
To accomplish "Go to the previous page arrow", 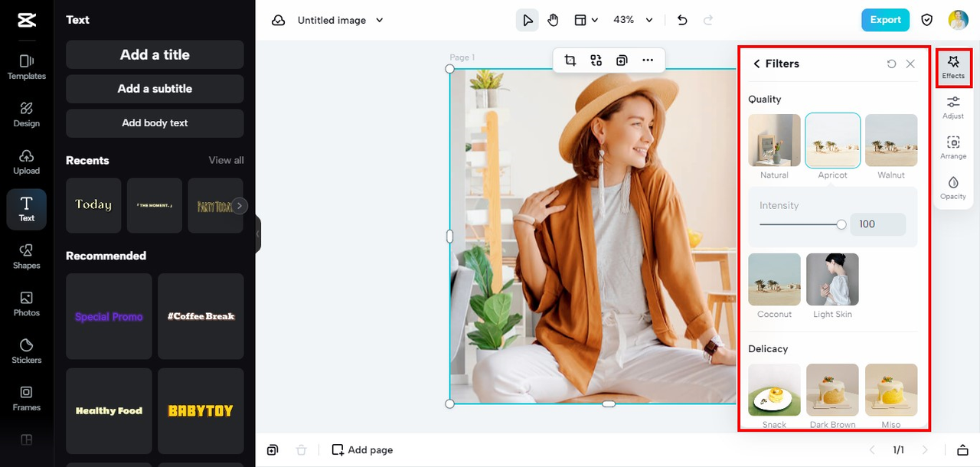I will [x=871, y=450].
